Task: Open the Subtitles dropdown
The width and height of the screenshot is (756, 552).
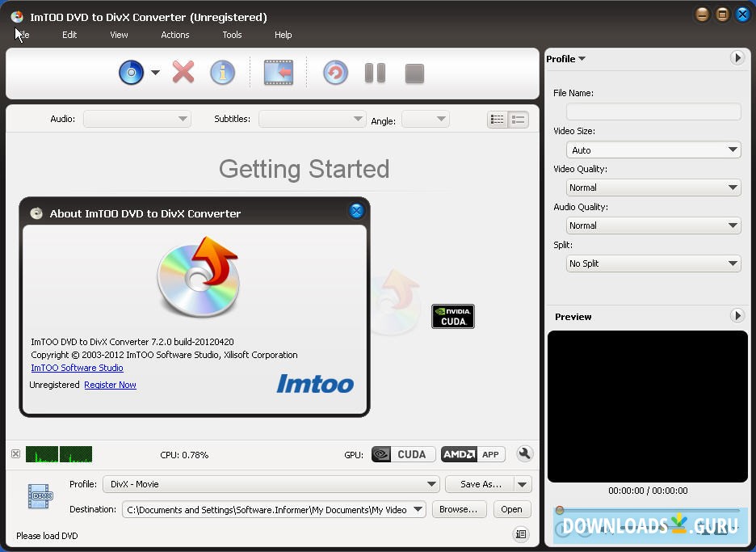Action: tap(312, 119)
